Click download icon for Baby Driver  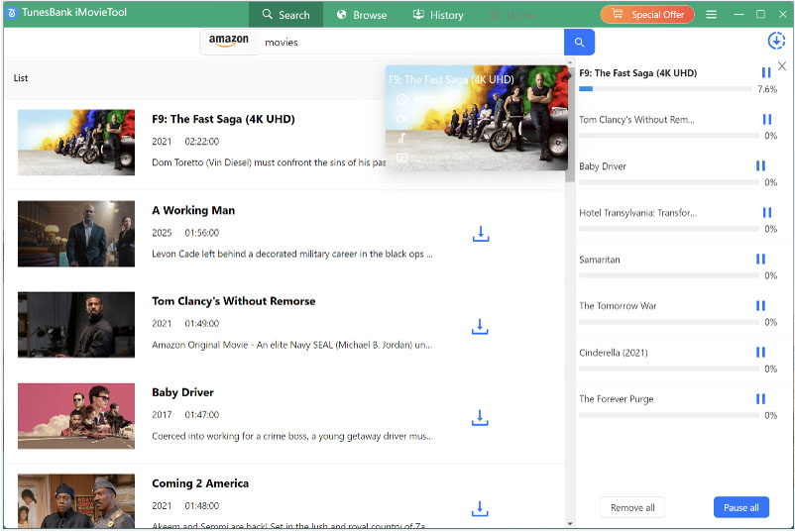pyautogui.click(x=480, y=417)
